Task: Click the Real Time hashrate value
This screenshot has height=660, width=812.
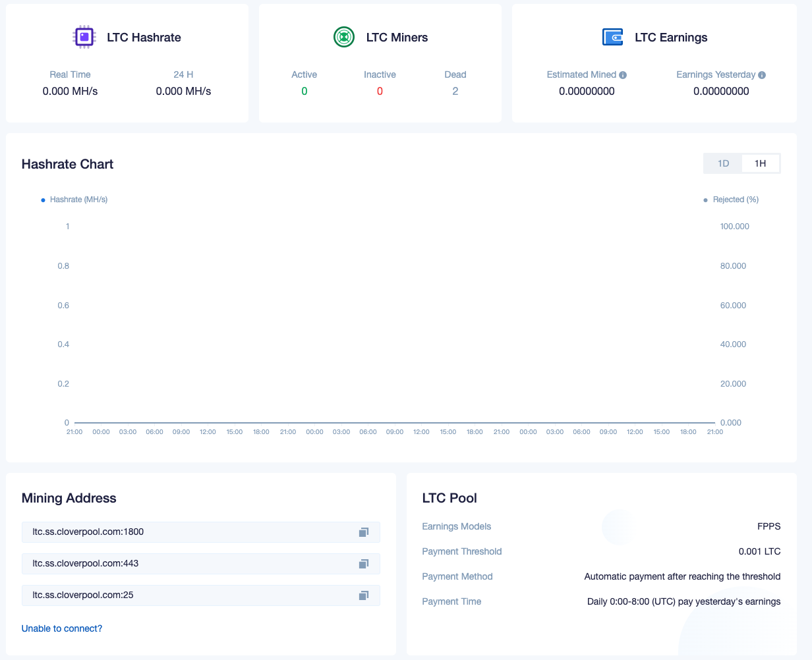Action: 71,92
